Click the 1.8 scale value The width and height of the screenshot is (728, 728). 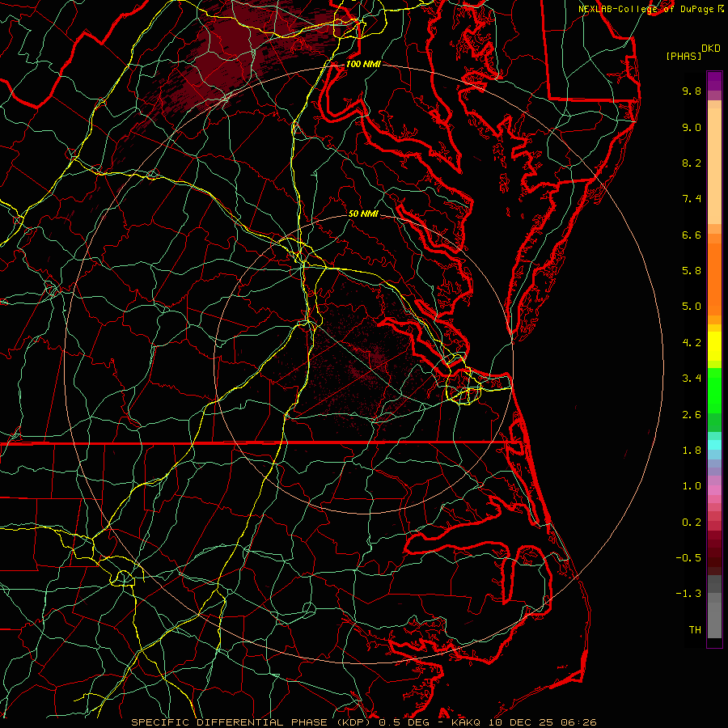[692, 451]
